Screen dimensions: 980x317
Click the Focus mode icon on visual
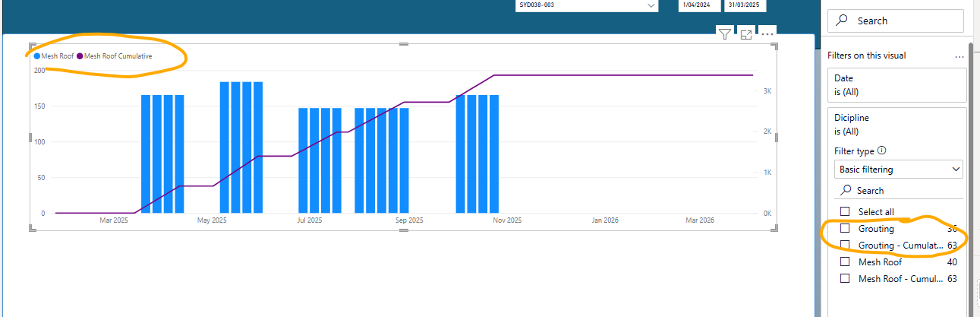click(746, 34)
